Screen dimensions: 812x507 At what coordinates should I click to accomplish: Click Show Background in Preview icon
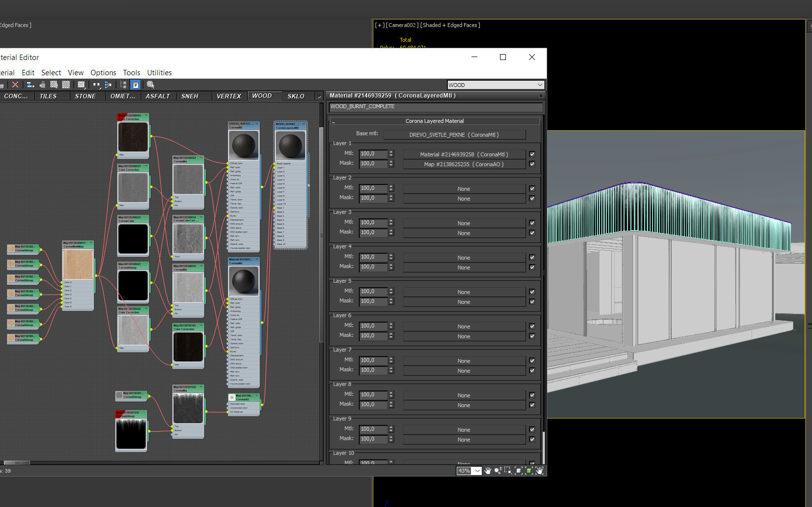point(66,85)
